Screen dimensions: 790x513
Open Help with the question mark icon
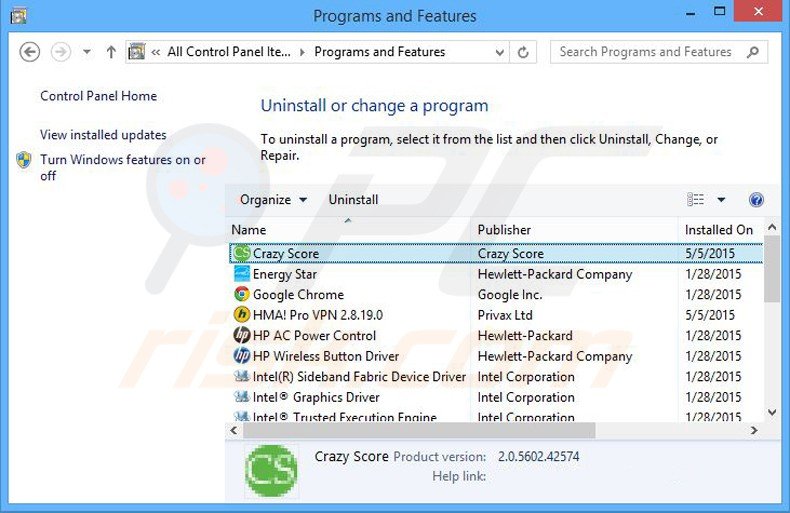(756, 200)
